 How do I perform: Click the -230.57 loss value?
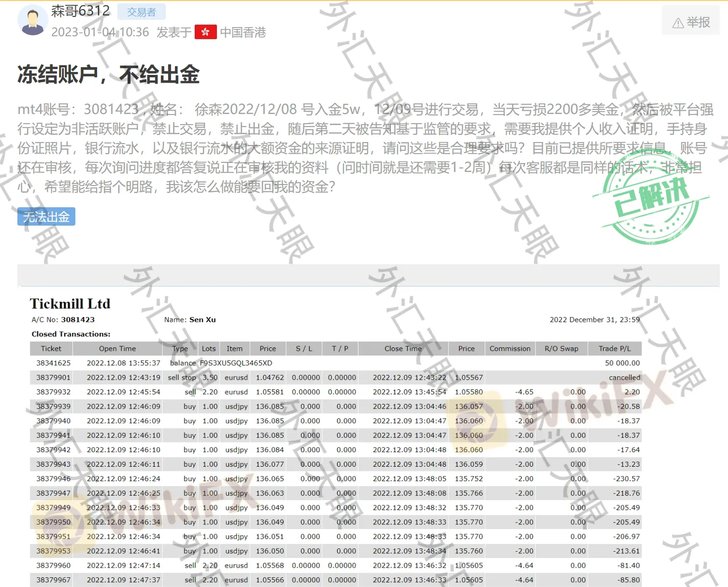(627, 479)
